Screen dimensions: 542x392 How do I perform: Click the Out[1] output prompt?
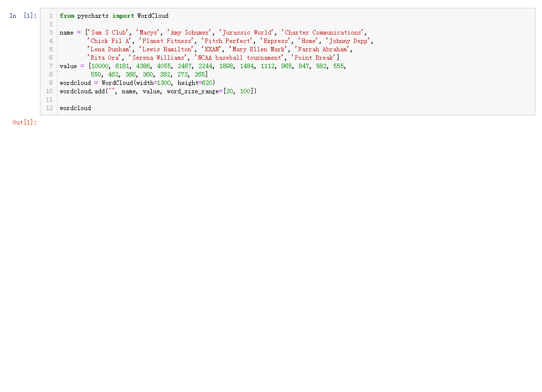click(23, 122)
